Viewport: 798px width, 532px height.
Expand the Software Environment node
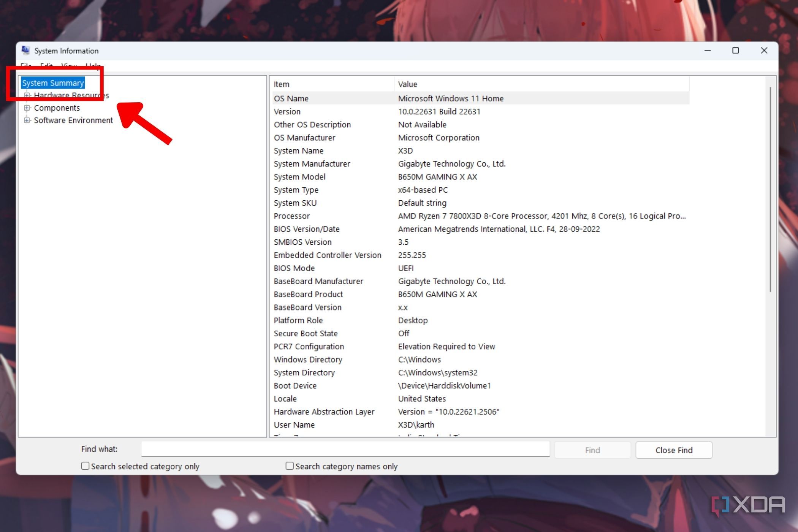[x=26, y=120]
